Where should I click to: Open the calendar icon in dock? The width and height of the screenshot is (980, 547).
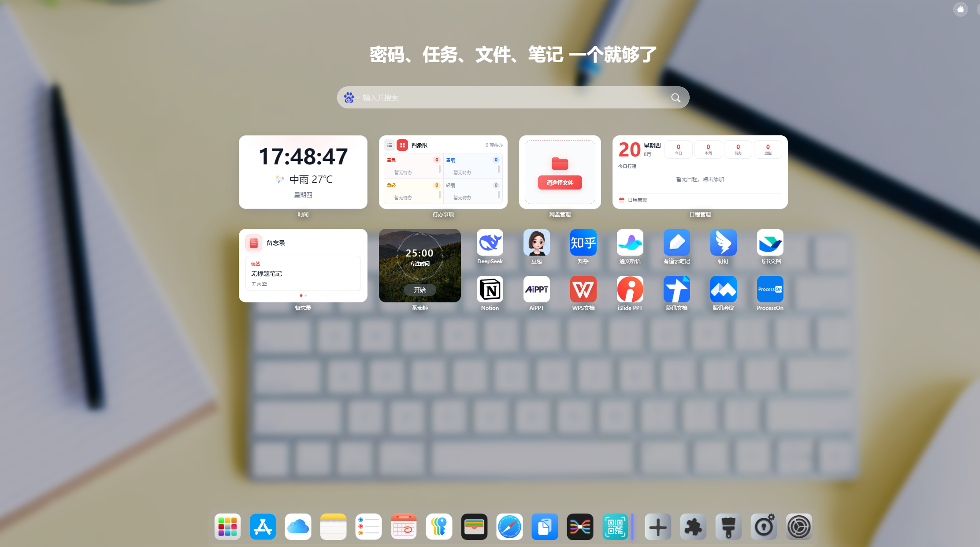coord(404,527)
